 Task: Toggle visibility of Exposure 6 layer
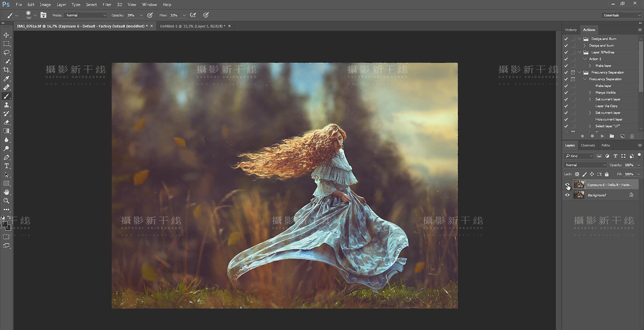[567, 185]
